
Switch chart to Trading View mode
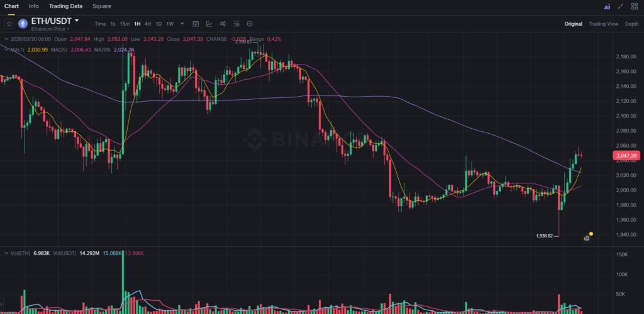pos(603,24)
